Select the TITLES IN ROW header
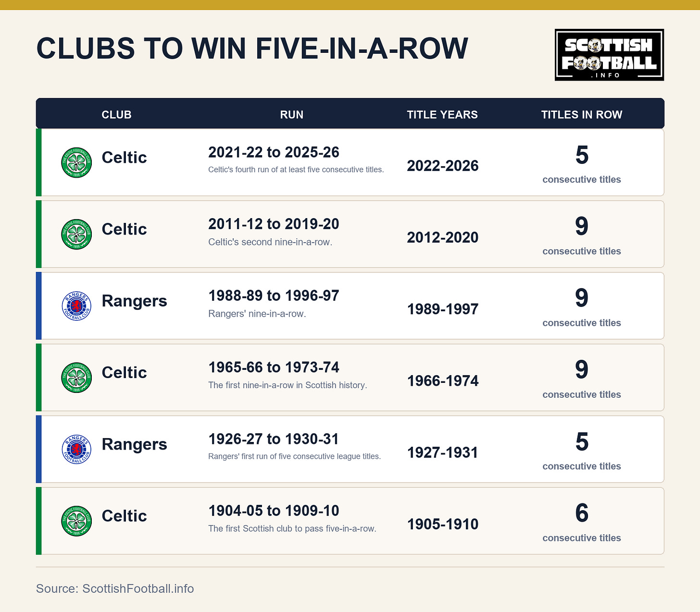The width and height of the screenshot is (700, 612). tap(582, 115)
